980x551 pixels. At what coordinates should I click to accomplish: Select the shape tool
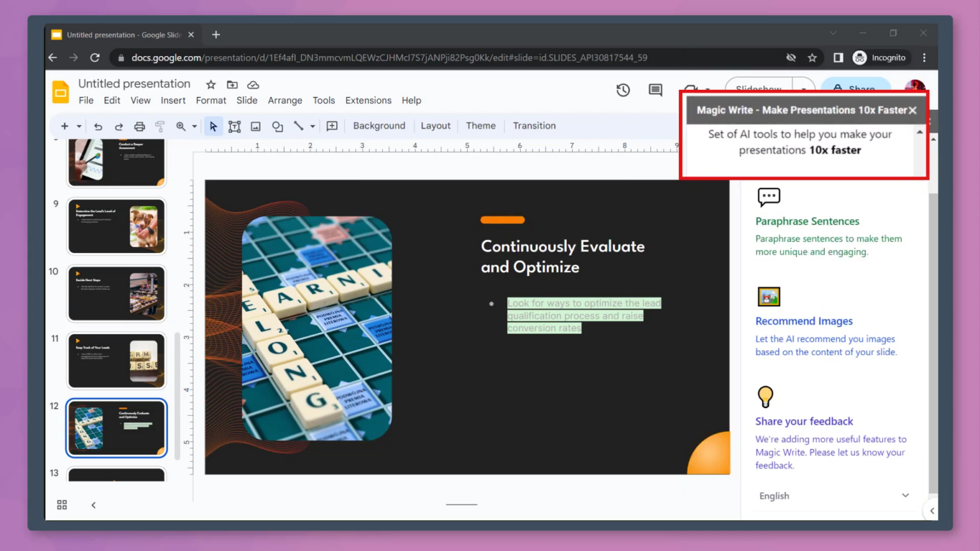point(277,126)
